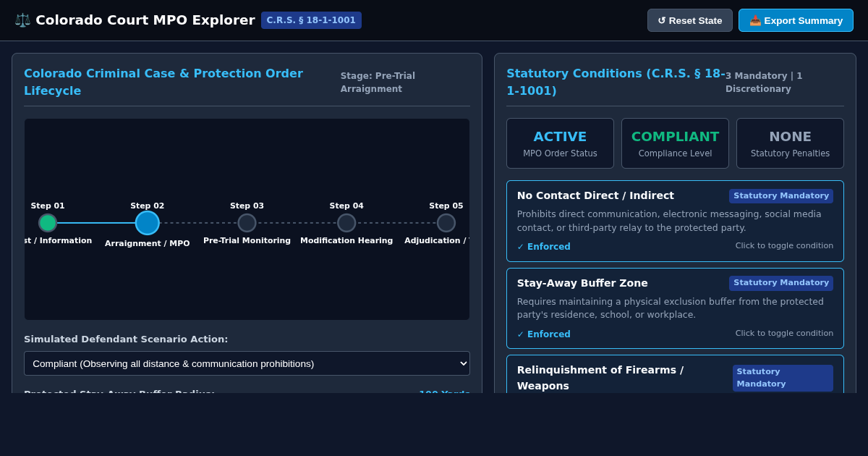Toggle Relinquishment of Firearms / Weapons condition
Image resolution: width=868 pixels, height=456 pixels.
click(675, 374)
